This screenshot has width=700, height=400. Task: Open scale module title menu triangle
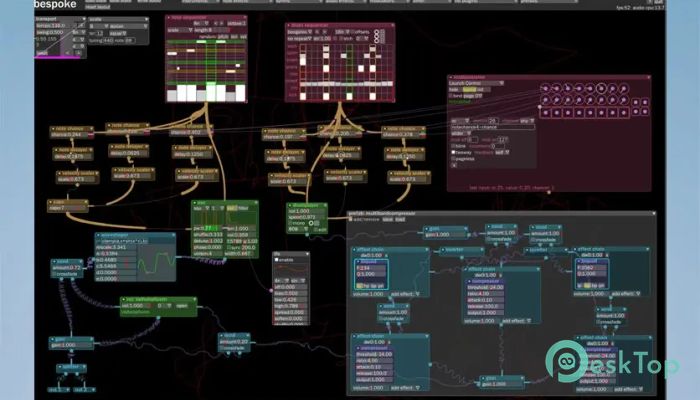pyautogui.click(x=146, y=19)
